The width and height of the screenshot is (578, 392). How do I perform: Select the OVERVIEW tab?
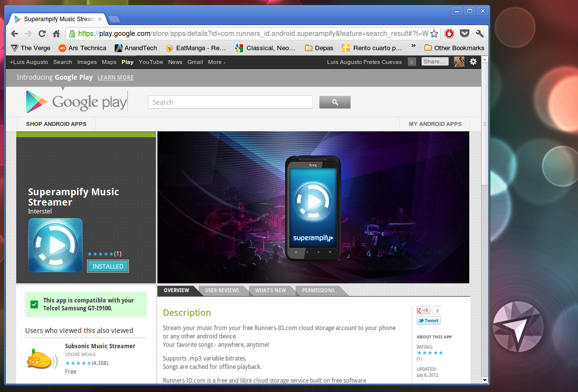pos(176,290)
